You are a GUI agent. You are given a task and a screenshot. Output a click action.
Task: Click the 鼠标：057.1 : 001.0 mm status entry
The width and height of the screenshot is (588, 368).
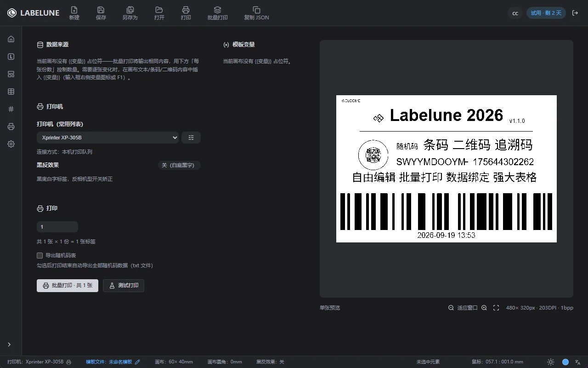pos(498,362)
